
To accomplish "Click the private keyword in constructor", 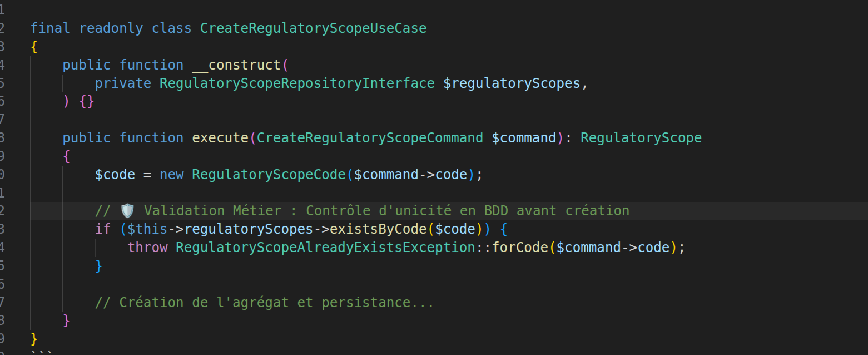I will (x=123, y=83).
